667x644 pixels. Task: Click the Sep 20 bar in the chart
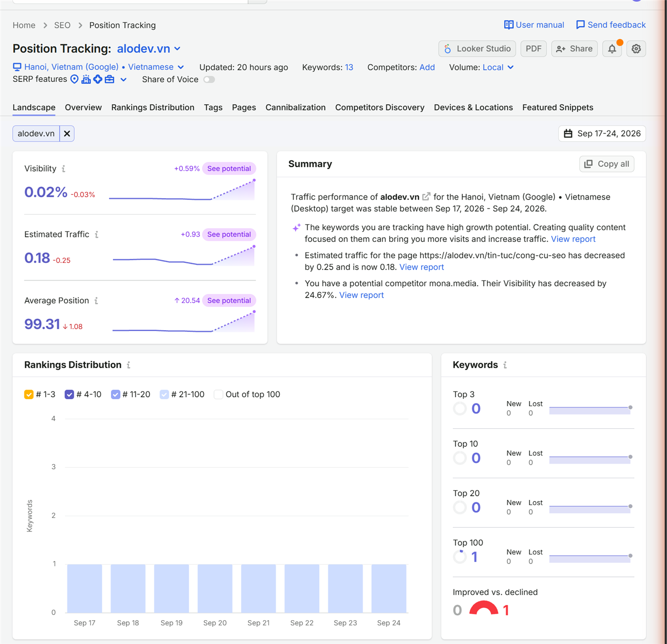coord(215,588)
